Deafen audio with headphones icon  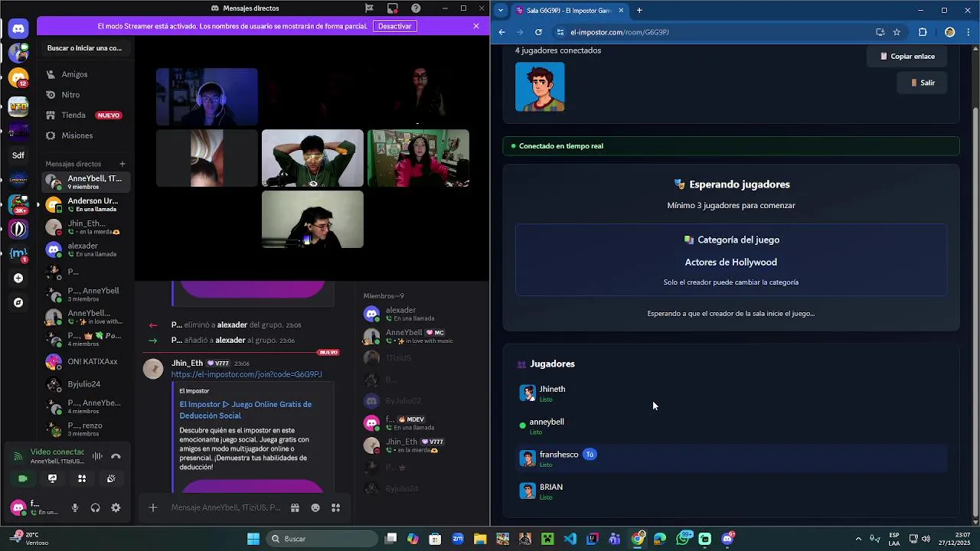pyautogui.click(x=95, y=507)
